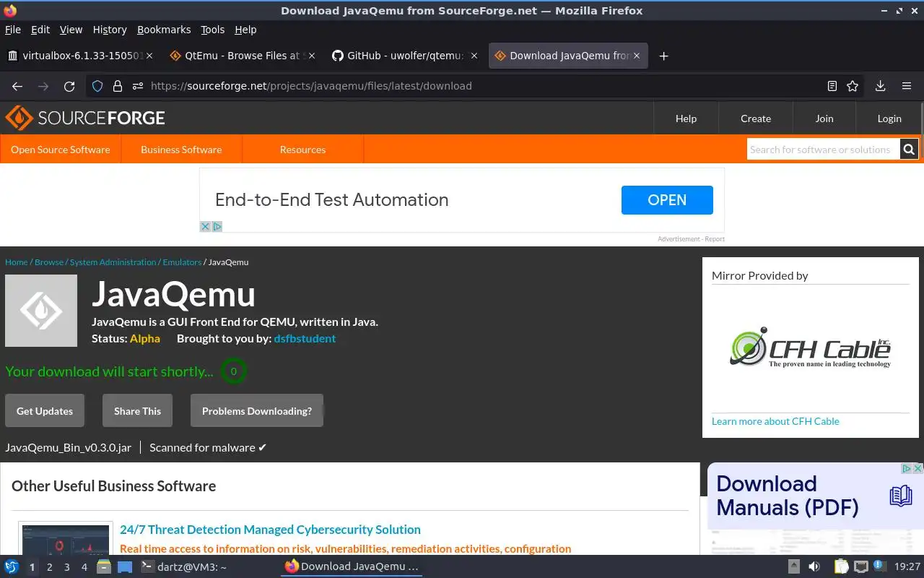Open the Emulators breadcrumb link
924x578 pixels.
(x=182, y=262)
